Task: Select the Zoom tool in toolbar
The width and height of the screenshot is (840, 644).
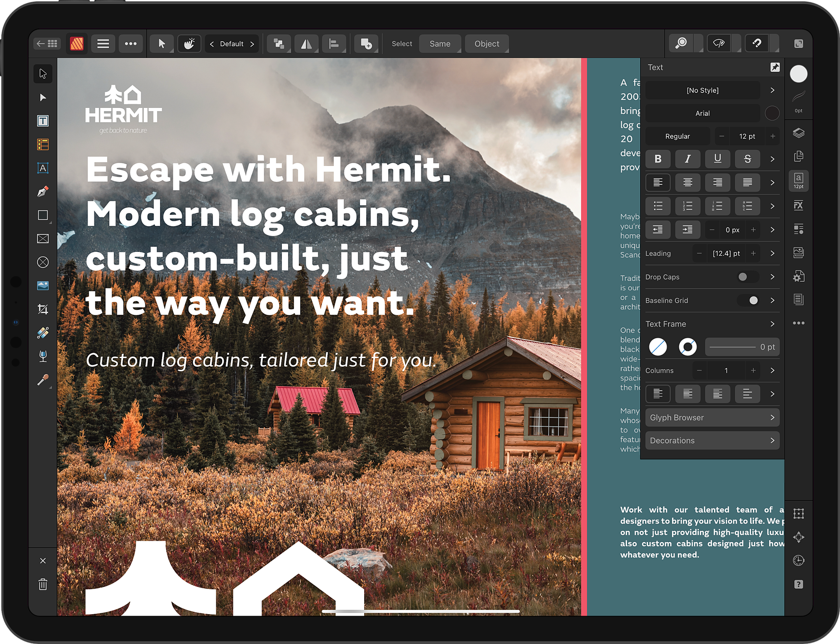Action: pyautogui.click(x=680, y=43)
